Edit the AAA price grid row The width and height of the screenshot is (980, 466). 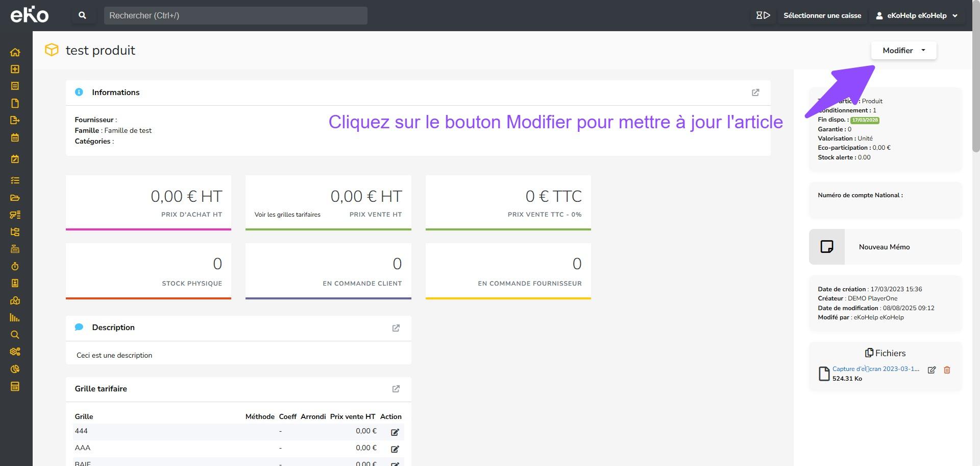395,449
